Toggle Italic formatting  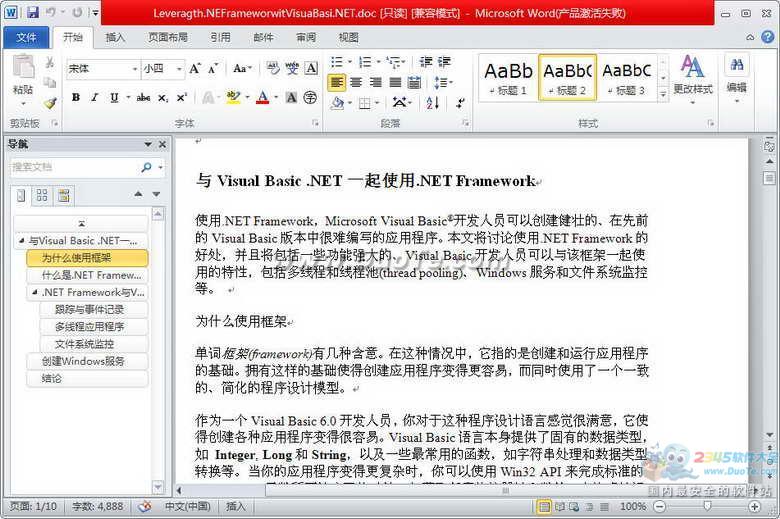click(95, 98)
